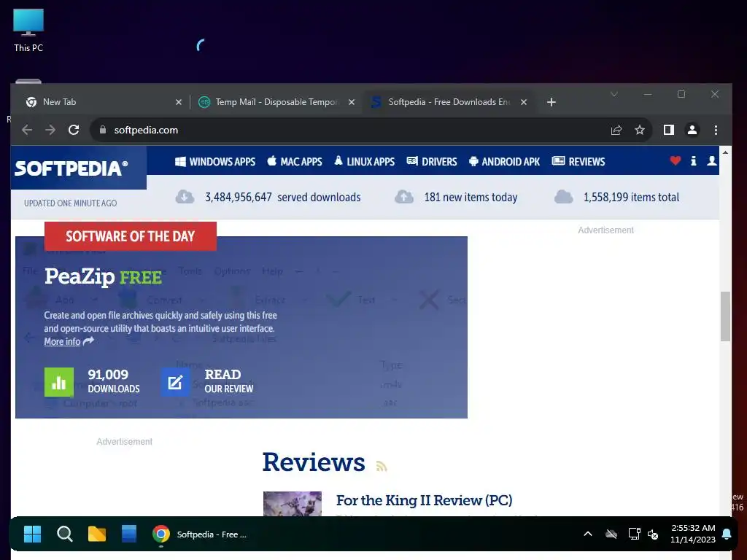Click blue square app on taskbar
The width and height of the screenshot is (747, 560).
(x=129, y=534)
